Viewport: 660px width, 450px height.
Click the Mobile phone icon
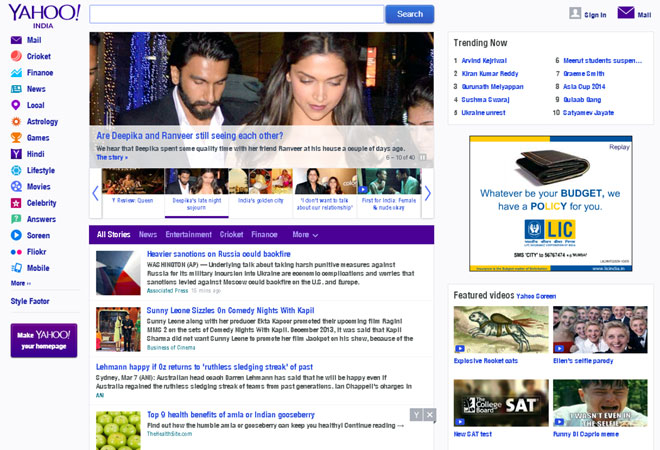pyautogui.click(x=16, y=268)
